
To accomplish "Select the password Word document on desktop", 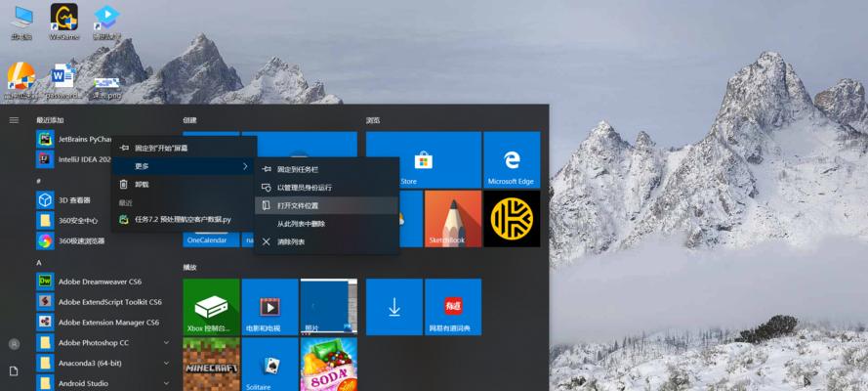I will click(x=62, y=81).
